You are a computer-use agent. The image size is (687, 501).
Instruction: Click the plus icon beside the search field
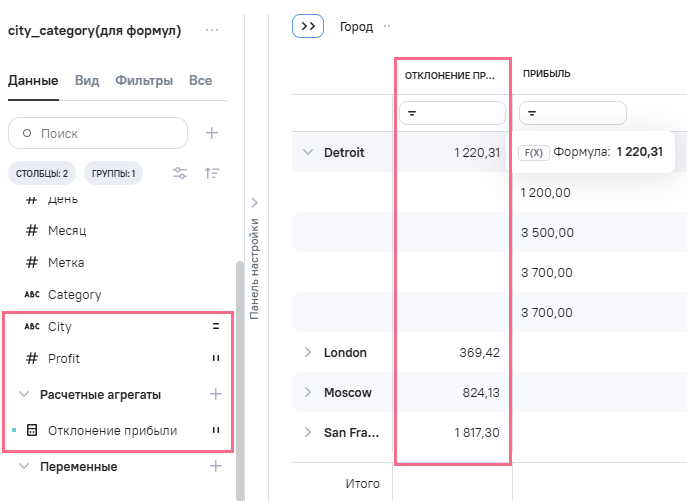[211, 133]
